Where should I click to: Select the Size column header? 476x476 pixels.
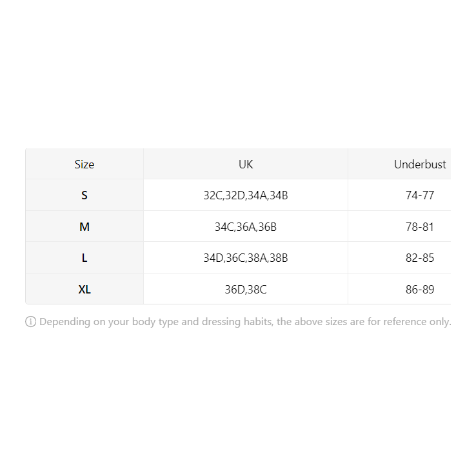pos(84,164)
